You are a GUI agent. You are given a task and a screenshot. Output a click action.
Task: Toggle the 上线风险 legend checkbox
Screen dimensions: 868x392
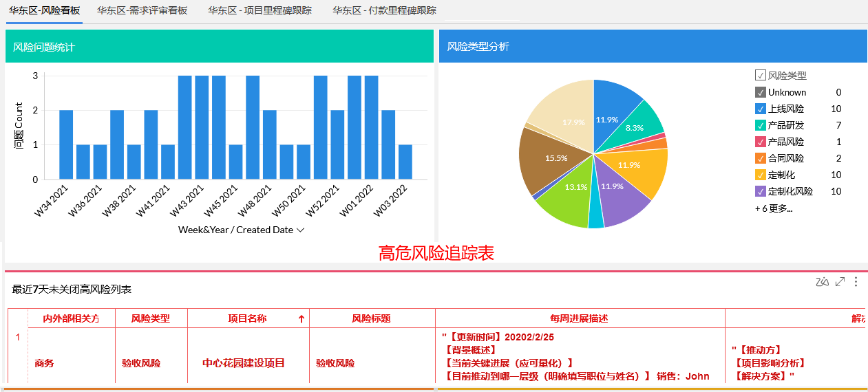click(761, 109)
